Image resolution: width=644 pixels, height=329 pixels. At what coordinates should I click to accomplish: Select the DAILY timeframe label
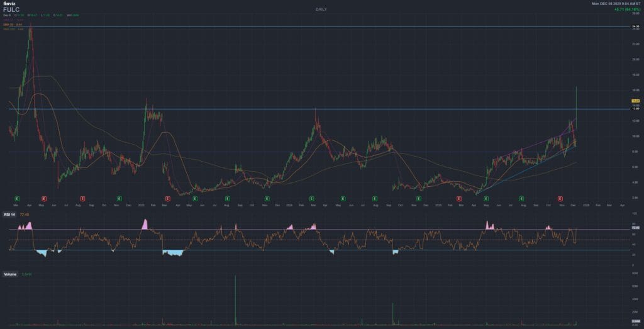(321, 9)
